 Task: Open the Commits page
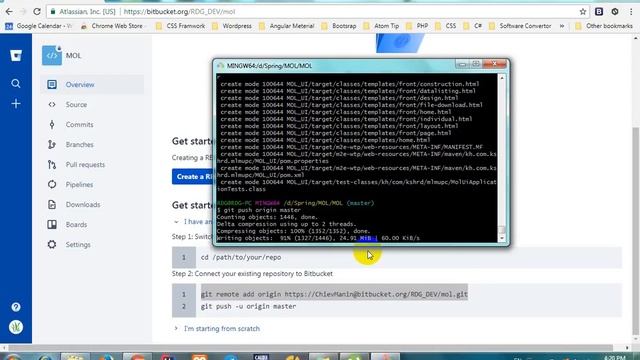80,124
